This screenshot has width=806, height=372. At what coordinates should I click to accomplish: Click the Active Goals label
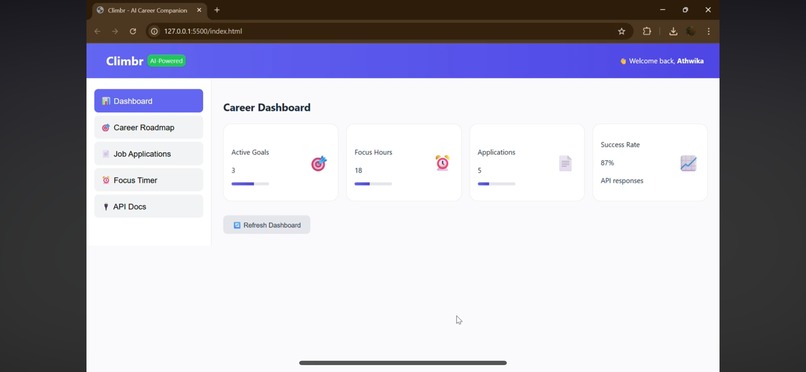[250, 152]
